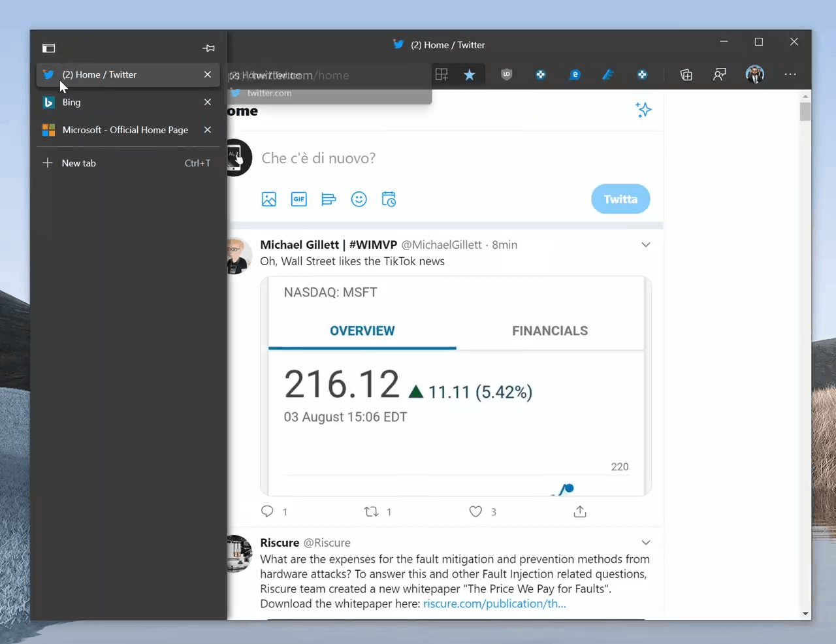Toggle Twitter latest tweets sparkle icon
The width and height of the screenshot is (836, 644).
click(x=643, y=110)
